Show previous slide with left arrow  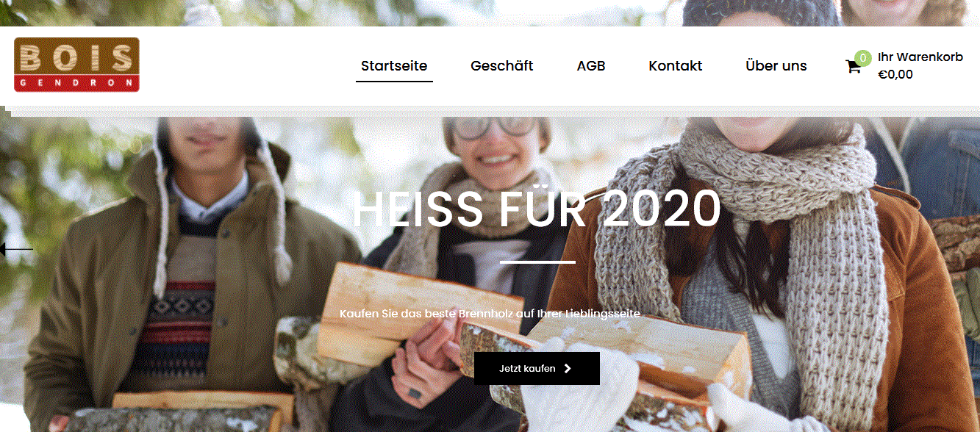tap(16, 250)
